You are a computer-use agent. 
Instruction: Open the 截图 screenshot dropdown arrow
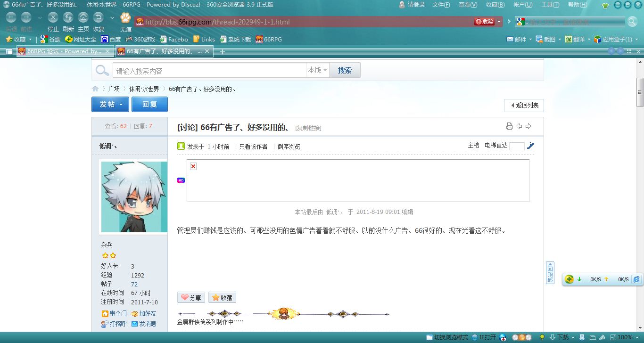pyautogui.click(x=560, y=40)
